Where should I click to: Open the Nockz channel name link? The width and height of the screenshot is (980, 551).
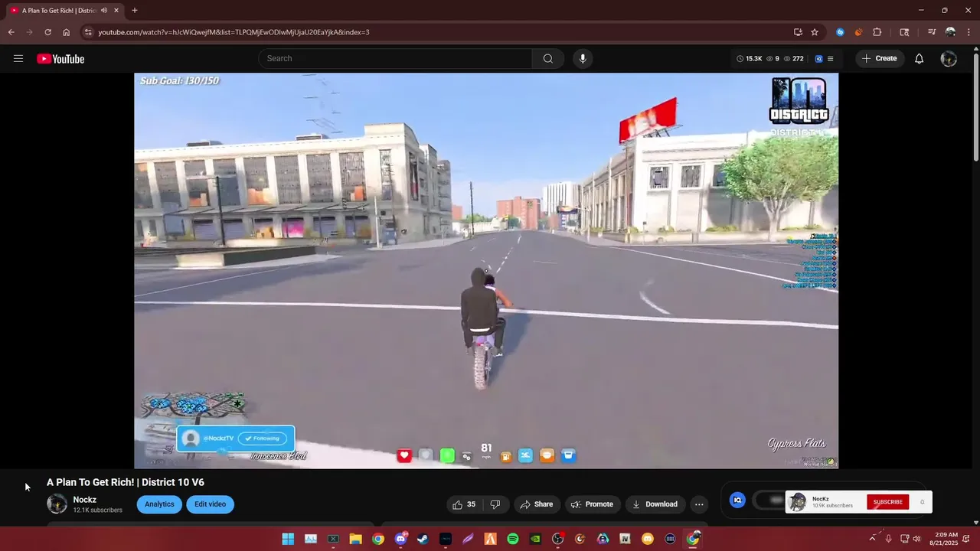click(85, 500)
